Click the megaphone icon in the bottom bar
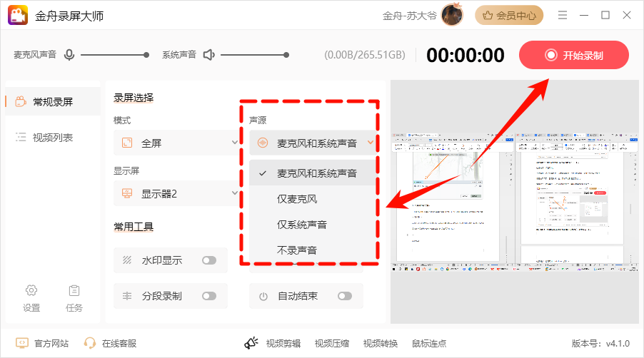 coord(251,343)
